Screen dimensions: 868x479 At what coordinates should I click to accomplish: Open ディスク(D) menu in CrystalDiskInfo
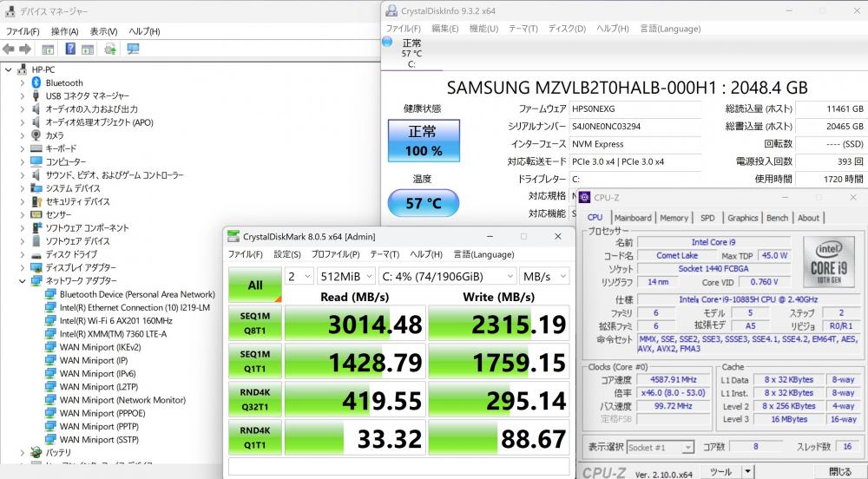point(567,29)
